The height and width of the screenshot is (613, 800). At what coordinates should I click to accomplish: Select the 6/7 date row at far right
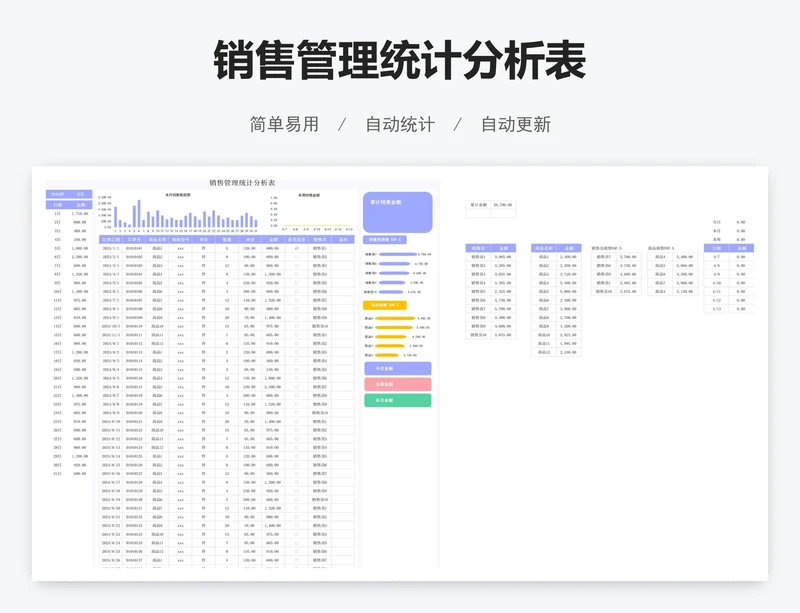pos(729,257)
